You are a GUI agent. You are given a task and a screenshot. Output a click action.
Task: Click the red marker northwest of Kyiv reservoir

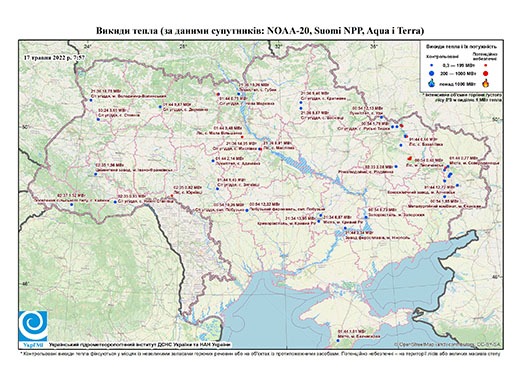(x=218, y=94)
